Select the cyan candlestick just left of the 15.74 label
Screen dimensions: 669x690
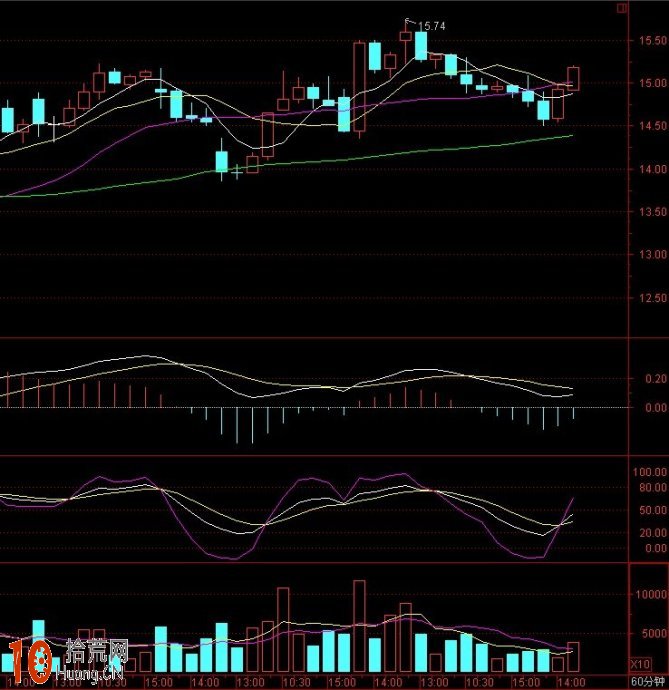coord(421,46)
